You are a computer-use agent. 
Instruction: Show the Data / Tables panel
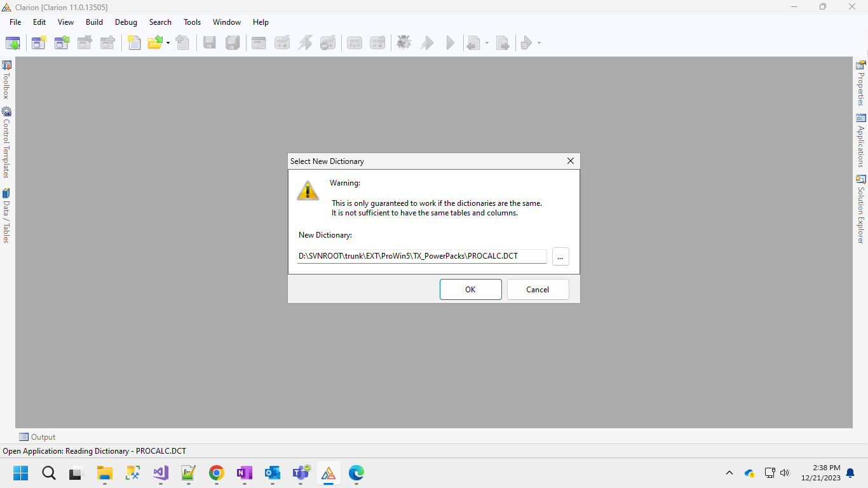(6, 215)
